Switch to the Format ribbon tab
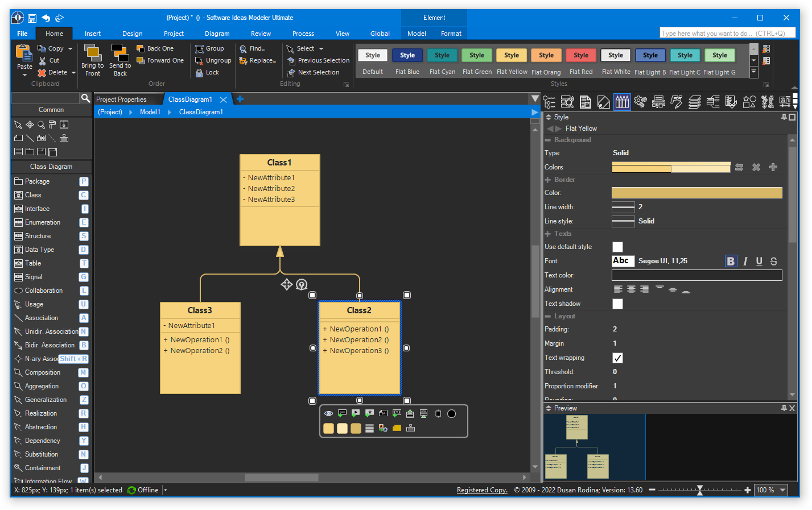 [x=451, y=34]
